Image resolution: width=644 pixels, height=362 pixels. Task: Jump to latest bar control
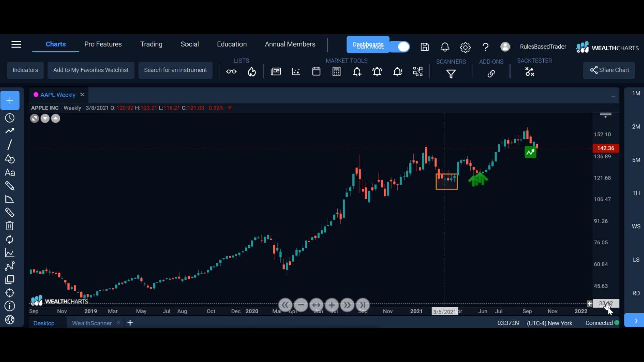tap(363, 305)
